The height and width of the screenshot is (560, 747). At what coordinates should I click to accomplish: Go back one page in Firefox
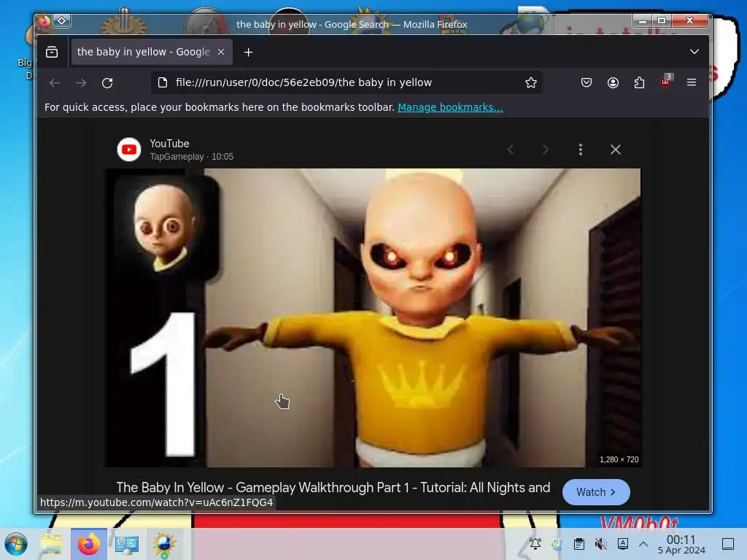55,83
